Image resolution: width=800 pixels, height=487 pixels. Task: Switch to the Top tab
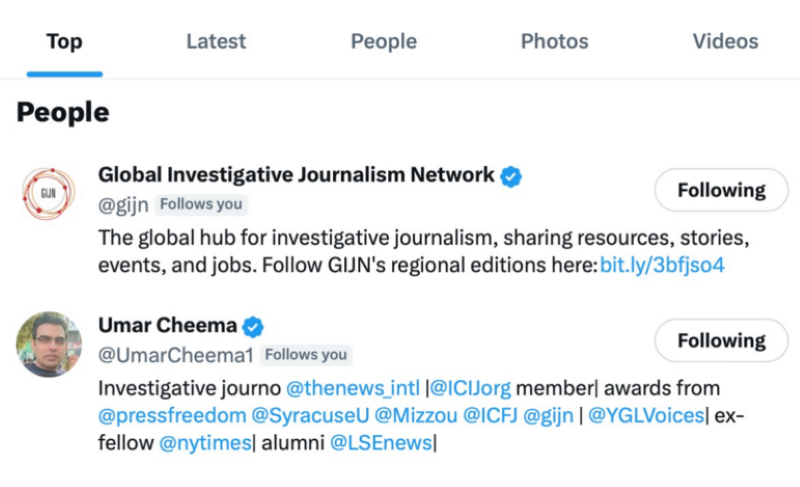[64, 42]
